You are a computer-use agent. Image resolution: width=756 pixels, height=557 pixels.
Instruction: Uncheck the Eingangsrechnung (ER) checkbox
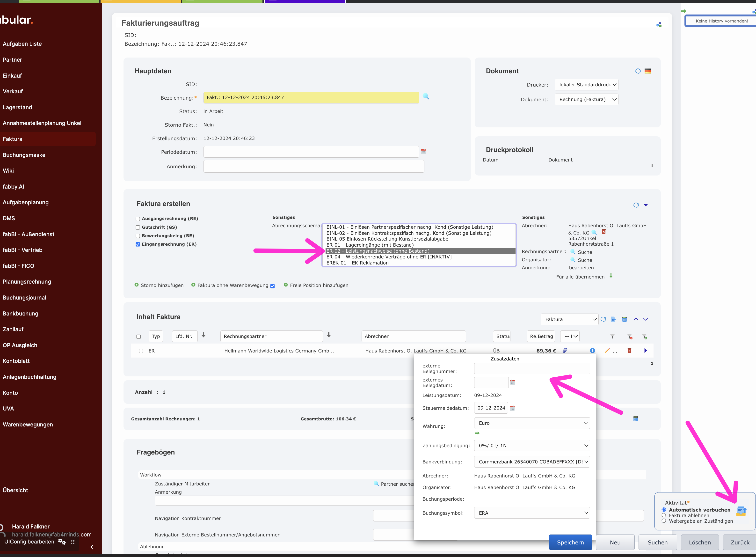click(x=138, y=244)
